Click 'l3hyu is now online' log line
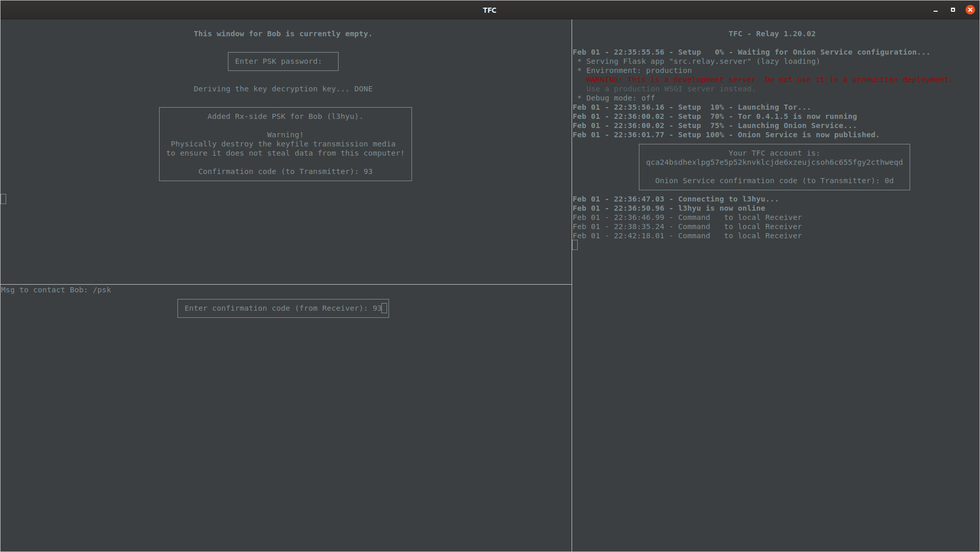Screen dimensions: 980x552 pos(668,208)
